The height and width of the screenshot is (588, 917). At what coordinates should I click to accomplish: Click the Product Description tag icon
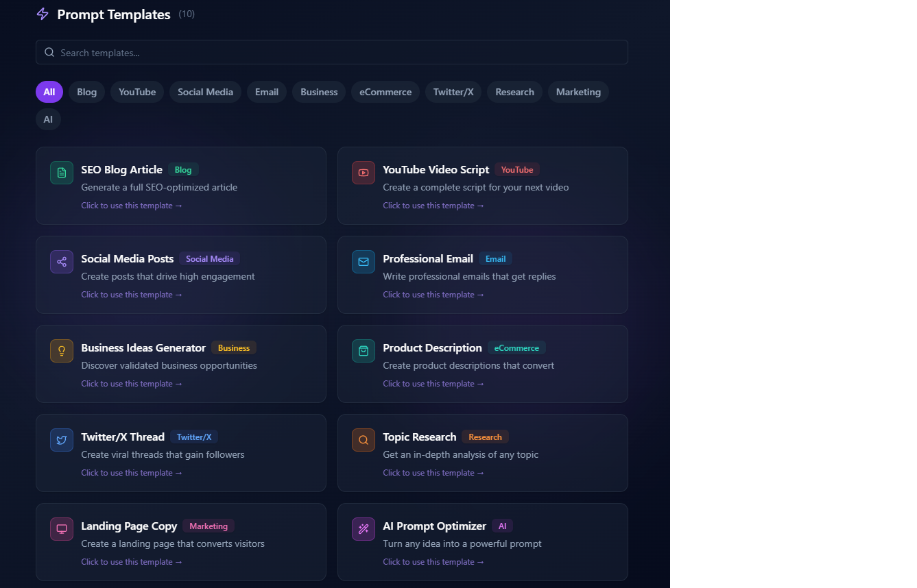click(x=363, y=351)
